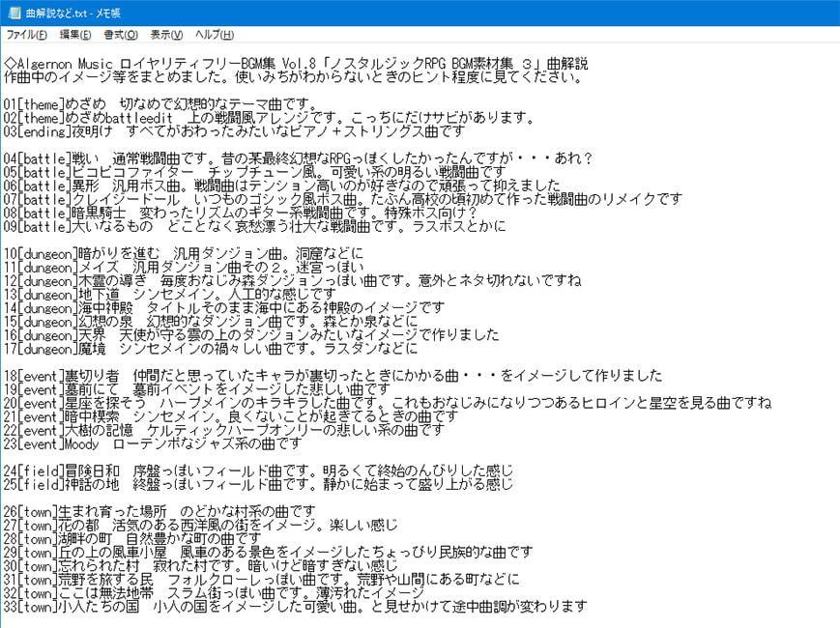This screenshot has width=840, height=628.
Task: Click the line 32[town]ここは無法地帯
Action: pyautogui.click(x=214, y=593)
